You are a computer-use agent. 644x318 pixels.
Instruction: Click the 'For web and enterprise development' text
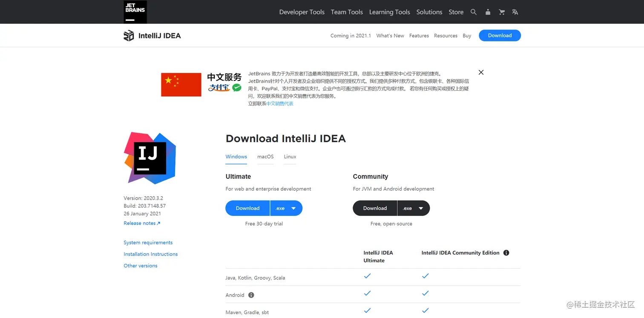(x=268, y=189)
